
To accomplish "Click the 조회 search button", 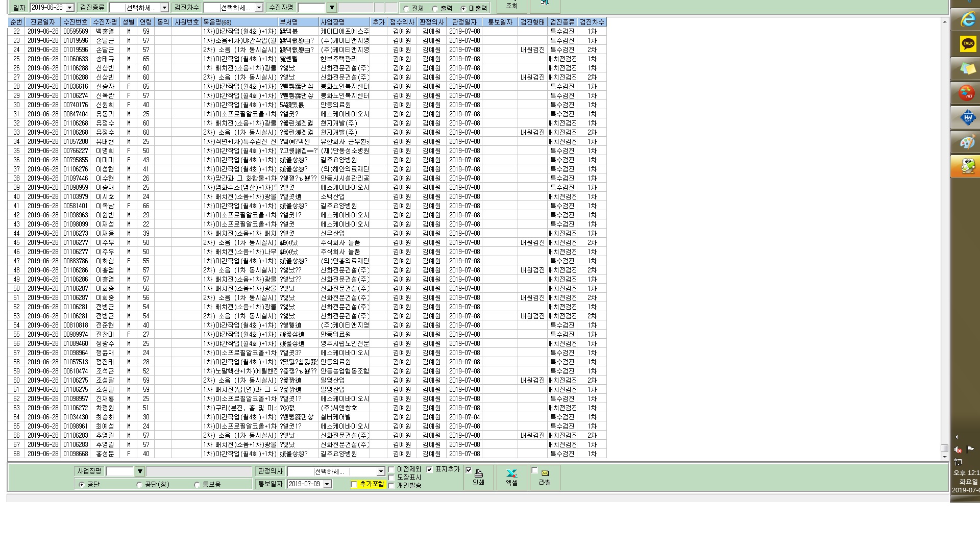I will coord(511,6).
